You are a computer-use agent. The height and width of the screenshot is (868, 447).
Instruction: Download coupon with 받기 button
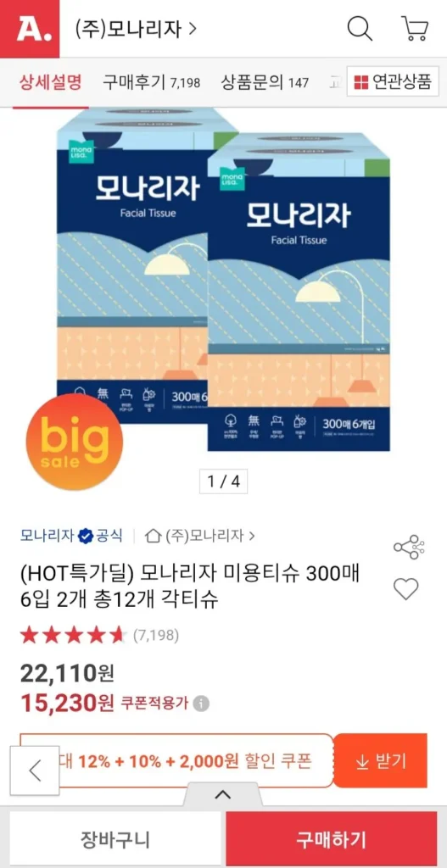coord(381,761)
